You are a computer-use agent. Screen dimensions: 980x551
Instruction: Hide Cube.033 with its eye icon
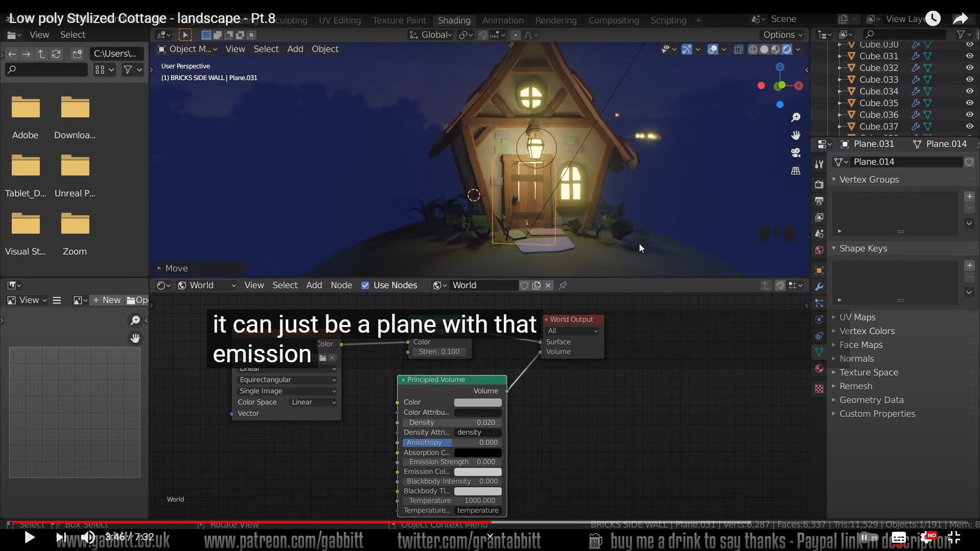tap(969, 80)
